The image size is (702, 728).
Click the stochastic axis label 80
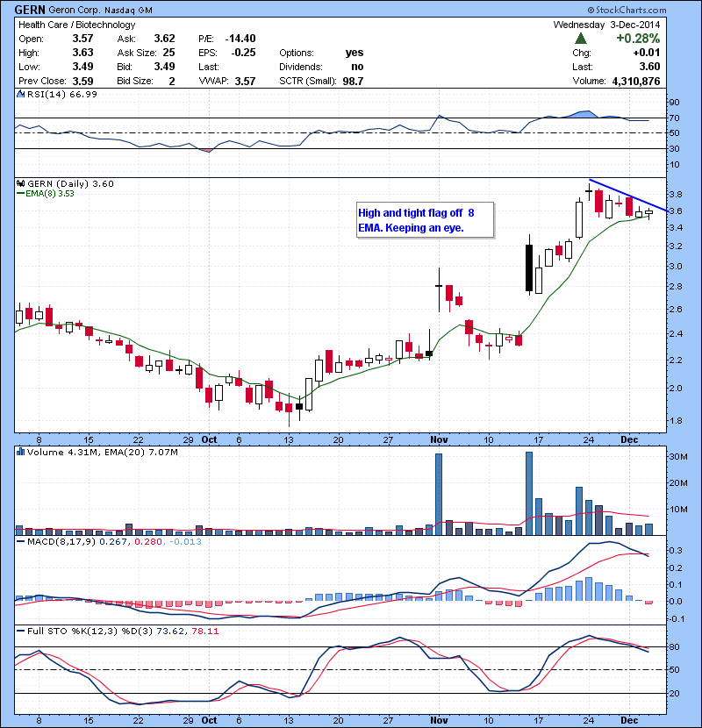coord(674,646)
